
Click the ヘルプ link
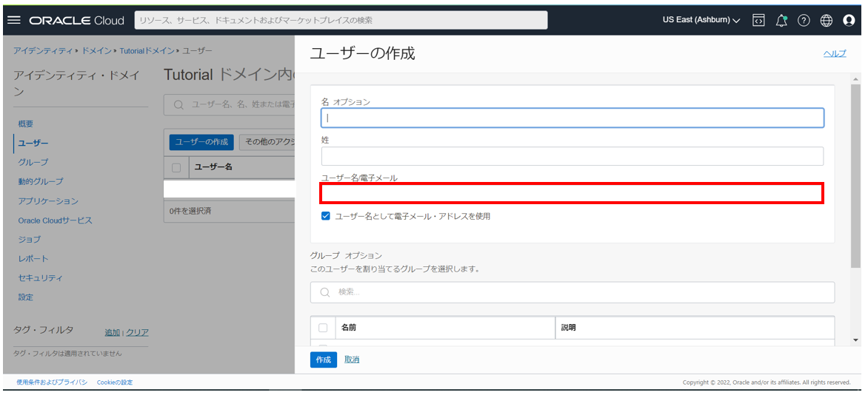tap(835, 53)
